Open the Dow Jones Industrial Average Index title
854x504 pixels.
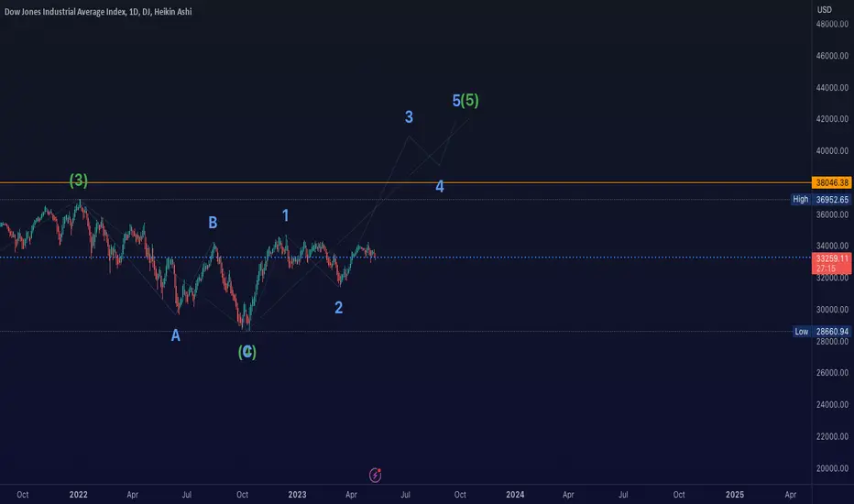coord(98,11)
